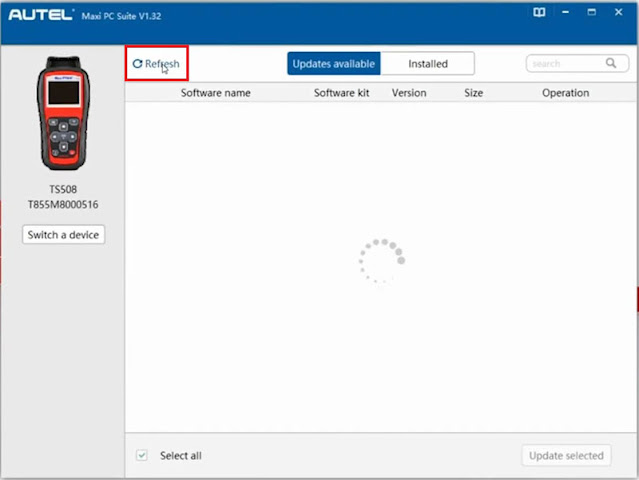Open the Installed tab
Screen dimensions: 639x480
click(x=427, y=64)
